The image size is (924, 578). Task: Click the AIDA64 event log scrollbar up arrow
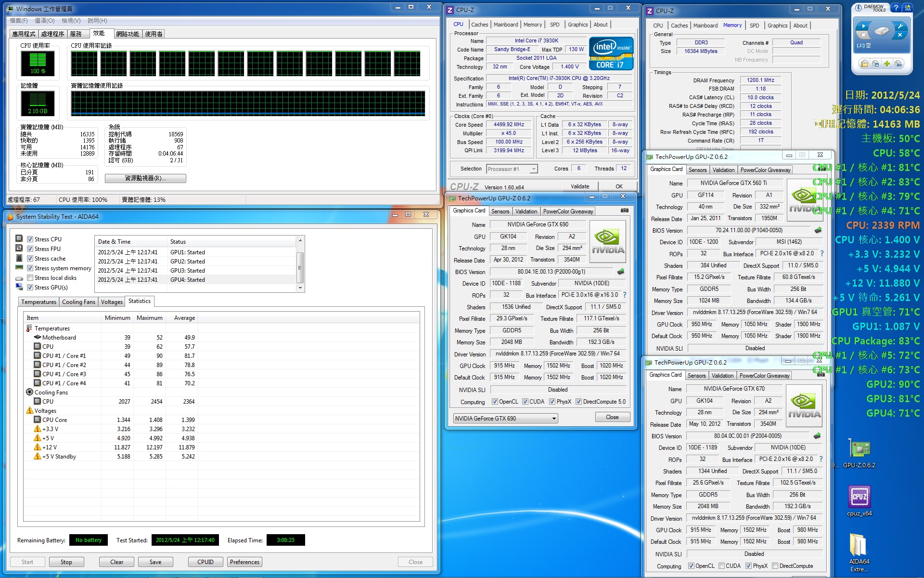pos(300,240)
